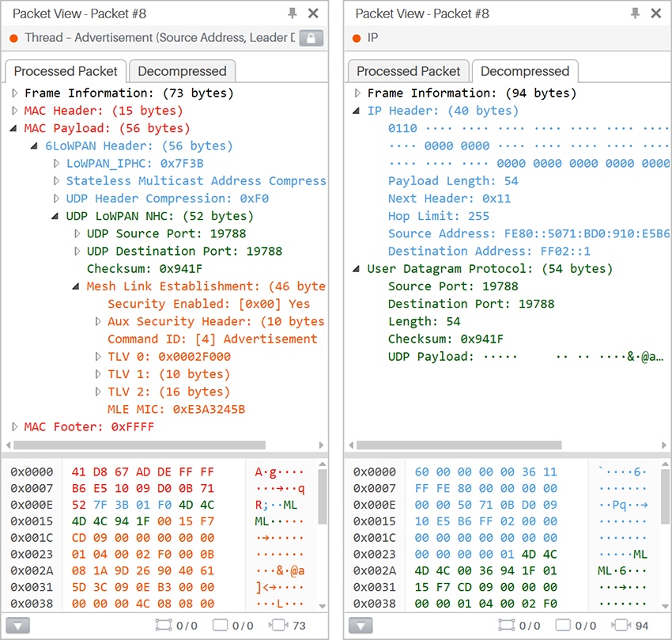The height and width of the screenshot is (640, 672).
Task: Click left panel horizontal scrollbar thumb
Action: tap(139, 445)
